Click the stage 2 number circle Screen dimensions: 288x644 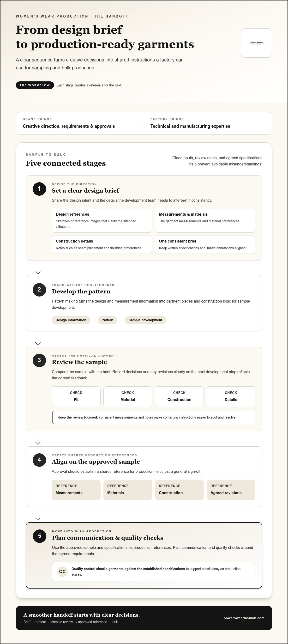click(x=39, y=290)
